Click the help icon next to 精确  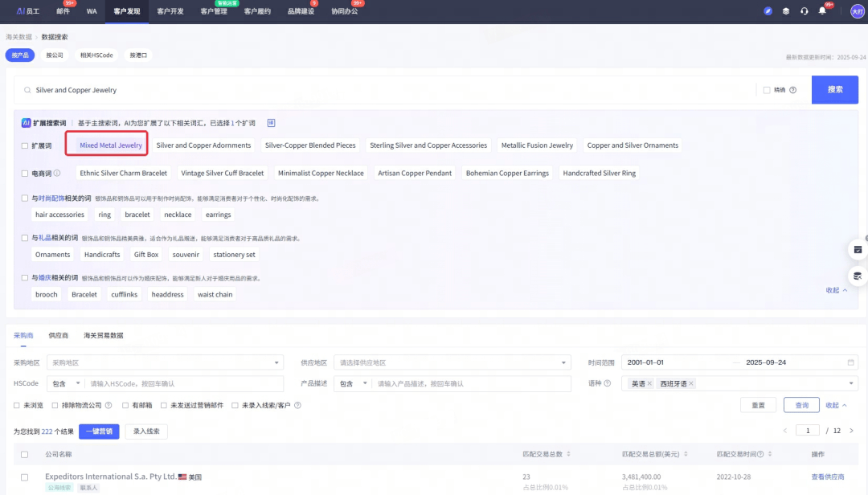[792, 90]
